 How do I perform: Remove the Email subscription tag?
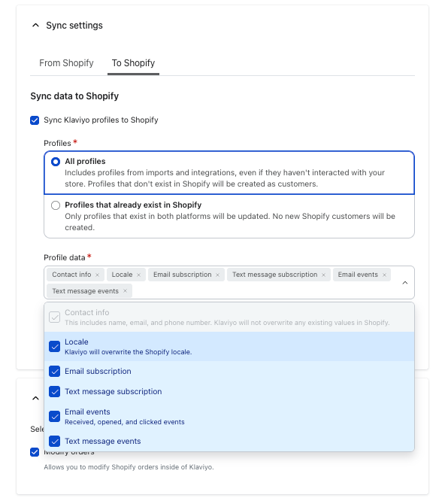tap(218, 275)
